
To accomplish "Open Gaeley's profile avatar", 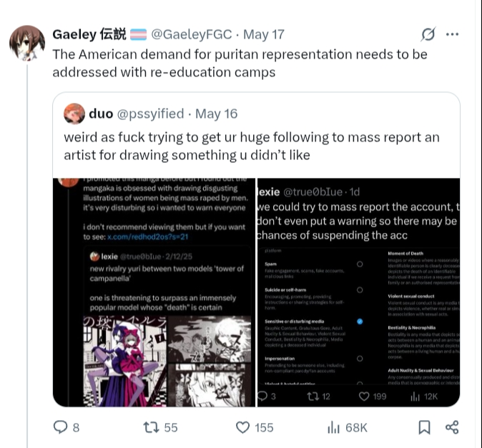I will (x=27, y=44).
